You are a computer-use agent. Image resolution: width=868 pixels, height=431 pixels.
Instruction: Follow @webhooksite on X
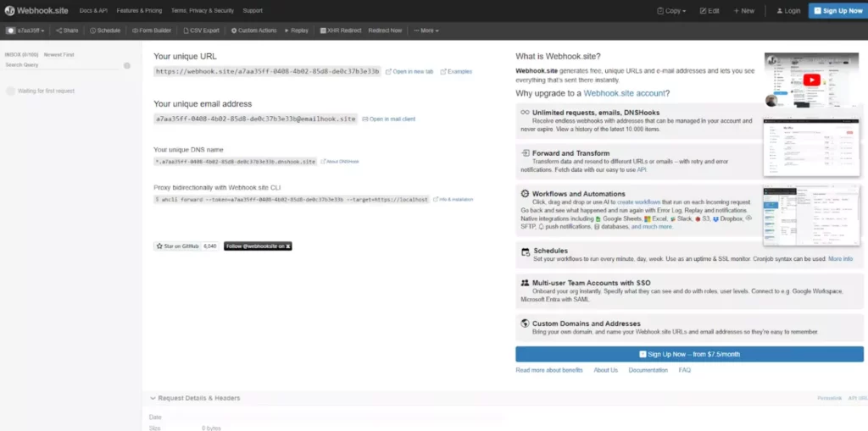point(258,246)
